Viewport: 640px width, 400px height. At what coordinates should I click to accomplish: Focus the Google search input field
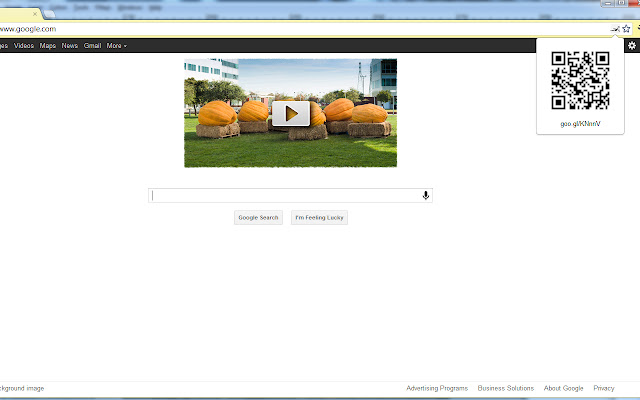pyautogui.click(x=290, y=196)
